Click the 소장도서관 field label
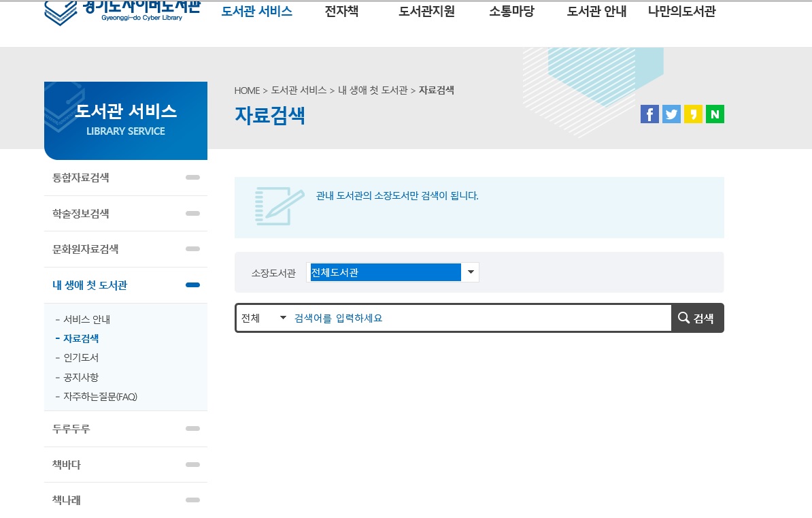Image resolution: width=812 pixels, height=518 pixels. click(x=273, y=273)
